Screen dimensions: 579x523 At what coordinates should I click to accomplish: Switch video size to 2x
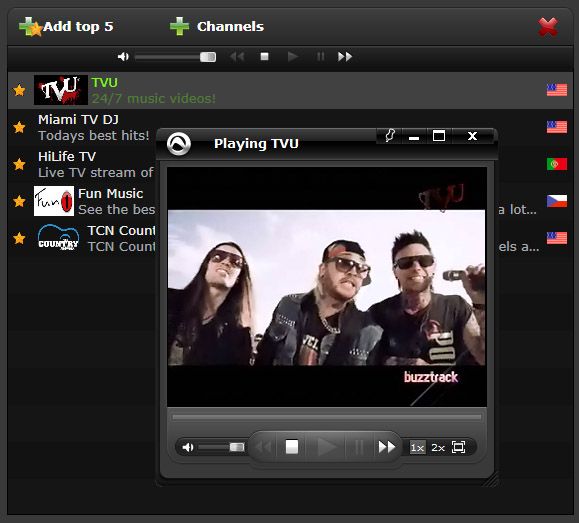coord(438,448)
